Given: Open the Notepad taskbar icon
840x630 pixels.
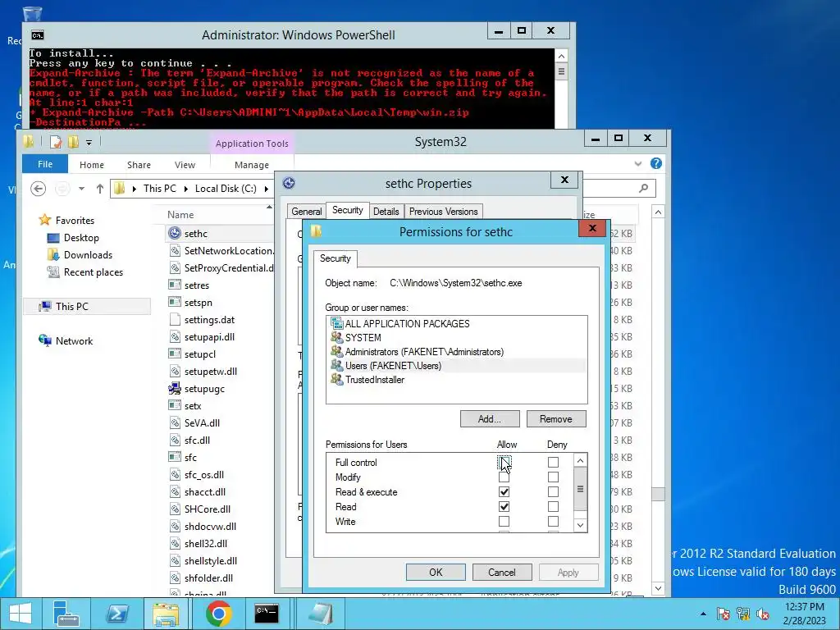Looking at the screenshot, I should (x=321, y=614).
